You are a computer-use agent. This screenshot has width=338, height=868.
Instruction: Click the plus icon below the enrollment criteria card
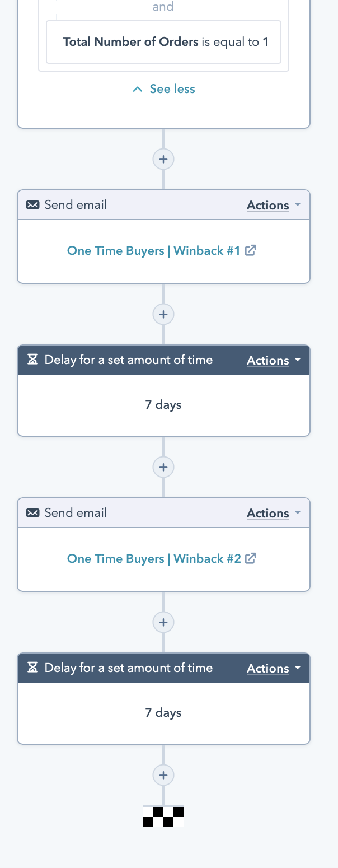[163, 159]
